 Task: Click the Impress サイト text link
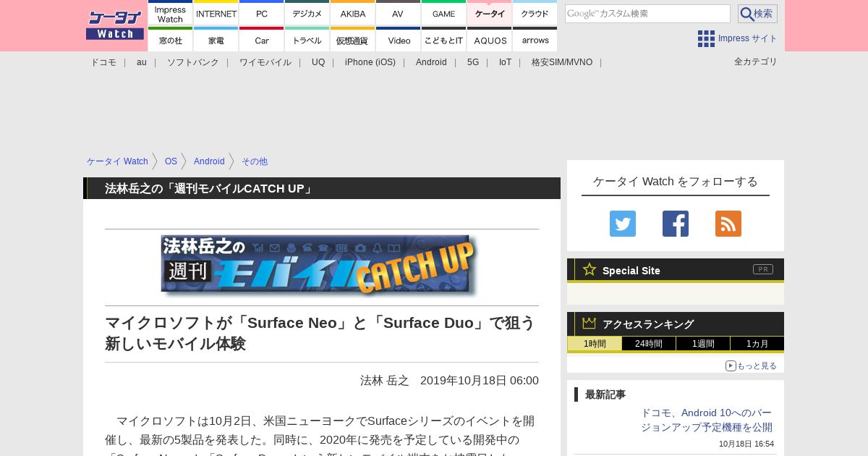coord(748,38)
